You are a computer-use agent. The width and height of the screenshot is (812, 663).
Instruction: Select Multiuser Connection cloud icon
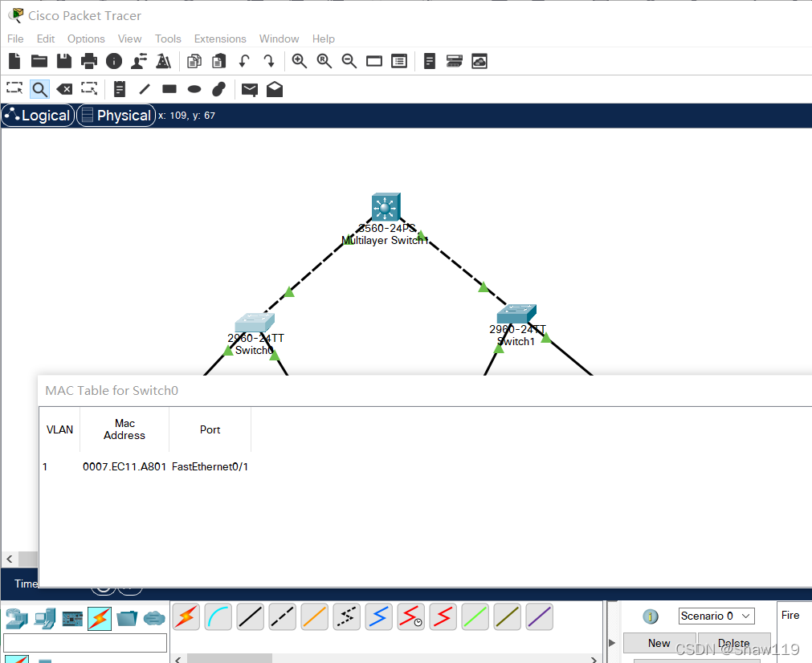(154, 619)
